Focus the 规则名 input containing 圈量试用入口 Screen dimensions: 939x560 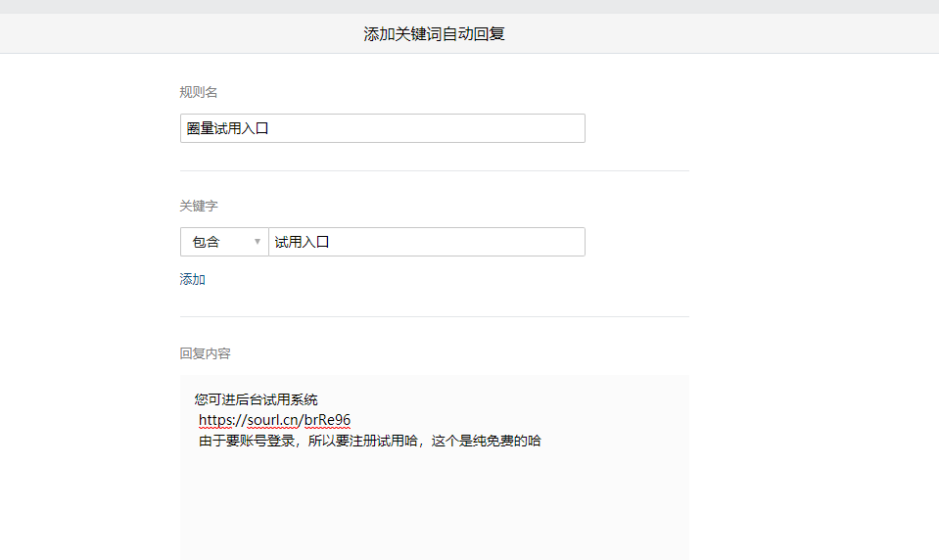tap(382, 128)
